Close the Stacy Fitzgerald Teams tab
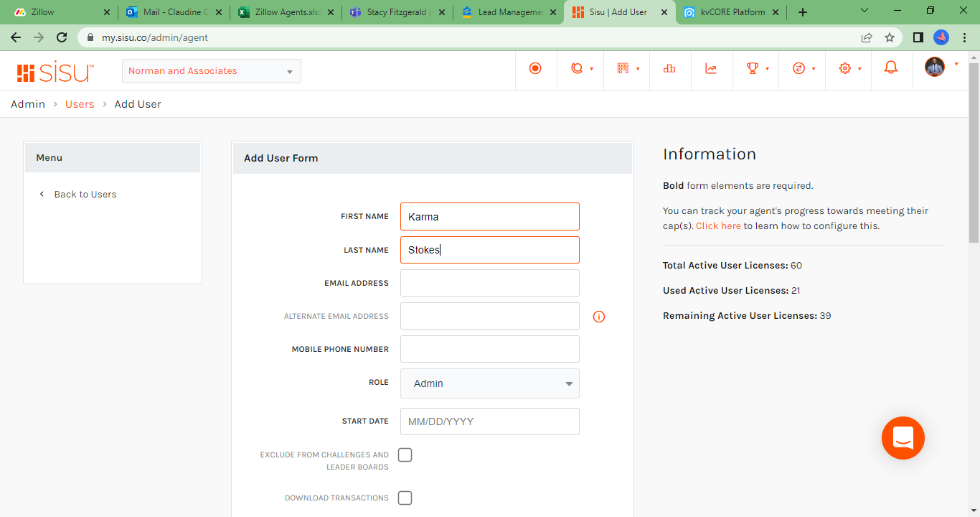980x517 pixels. [440, 12]
